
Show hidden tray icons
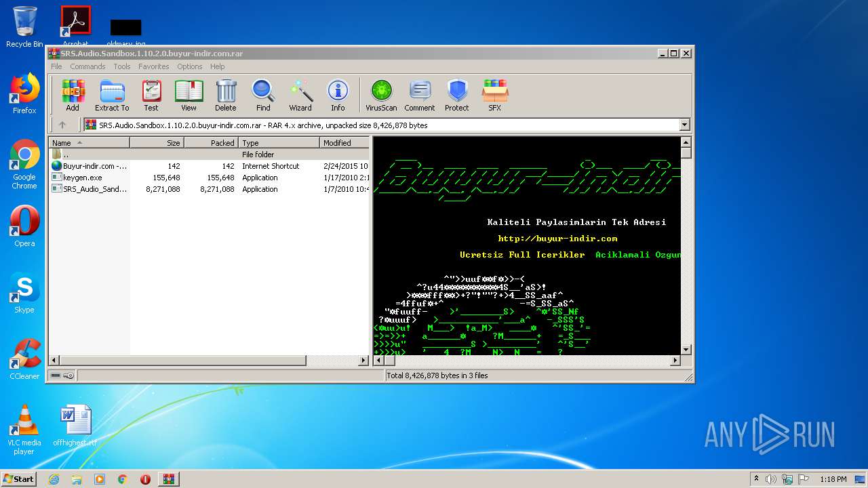[x=756, y=479]
